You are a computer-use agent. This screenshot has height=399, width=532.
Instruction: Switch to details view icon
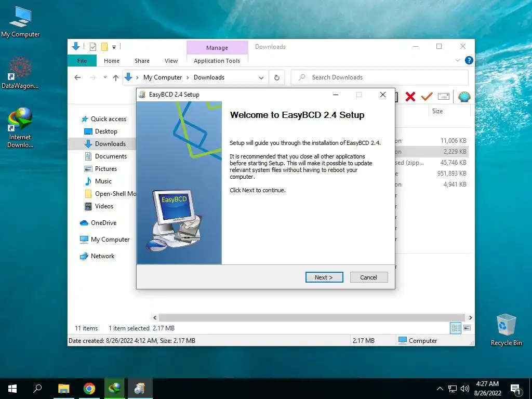point(456,328)
